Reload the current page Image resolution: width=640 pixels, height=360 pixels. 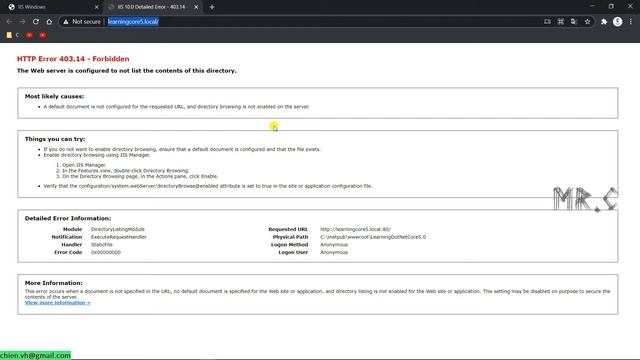coord(36,22)
